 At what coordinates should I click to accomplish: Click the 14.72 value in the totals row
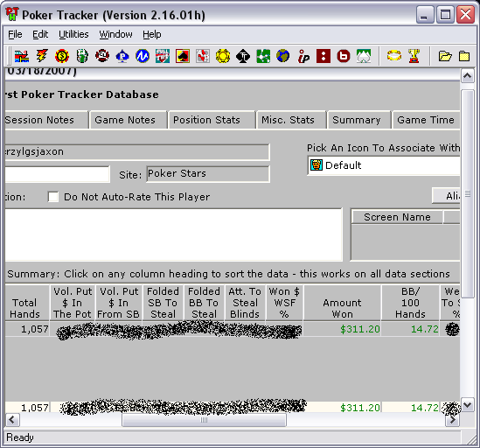424,408
